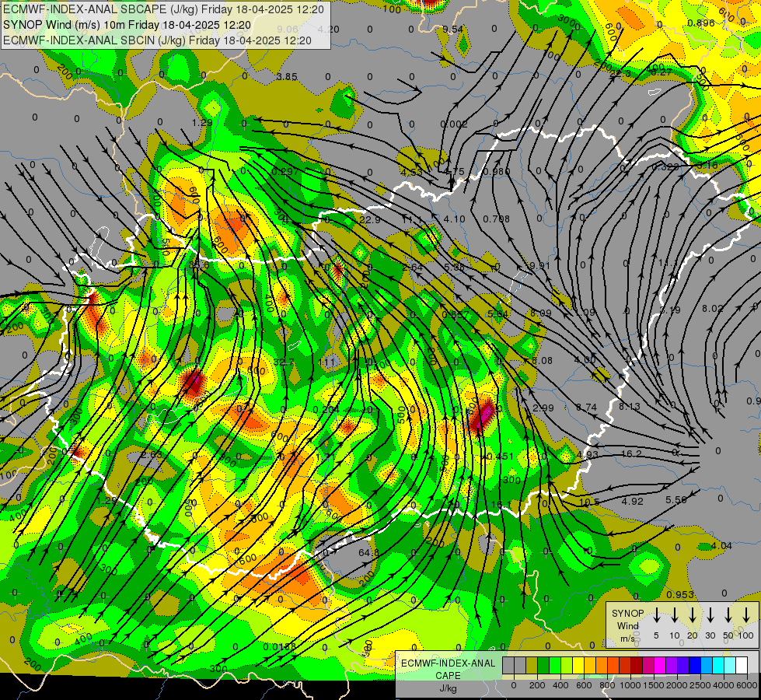This screenshot has height=700, width=761.
Task: Select the dark red swatch right of 1000
Action: 637,666
